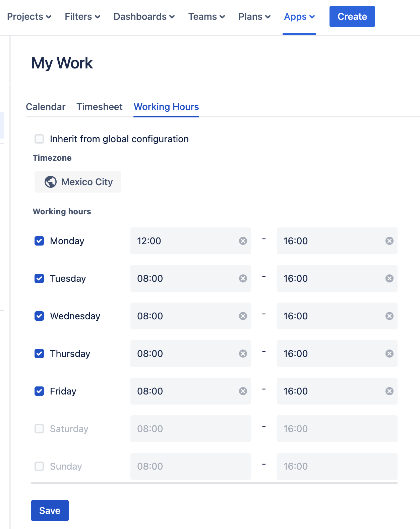Open the Mexico City timezone selector
The width and height of the screenshot is (420, 529).
tap(78, 182)
